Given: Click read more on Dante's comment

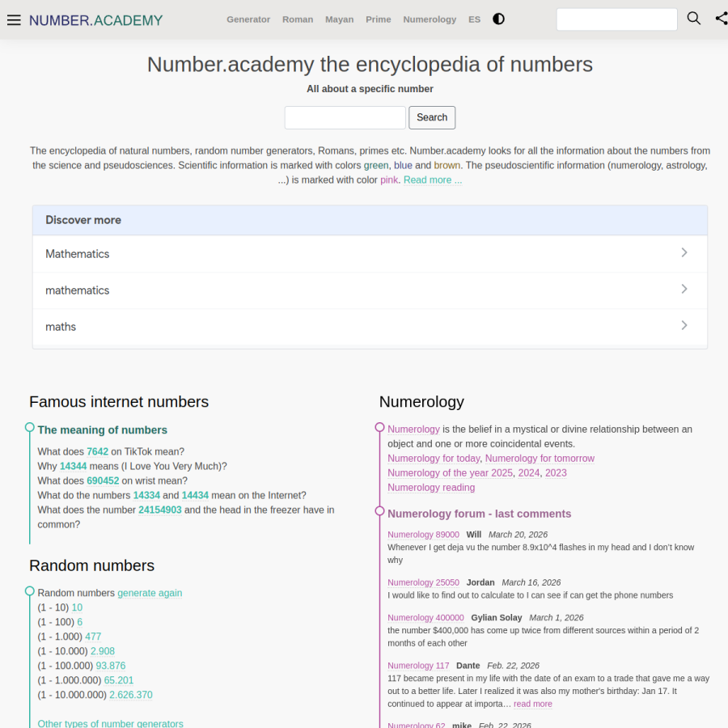Looking at the screenshot, I should [x=533, y=704].
